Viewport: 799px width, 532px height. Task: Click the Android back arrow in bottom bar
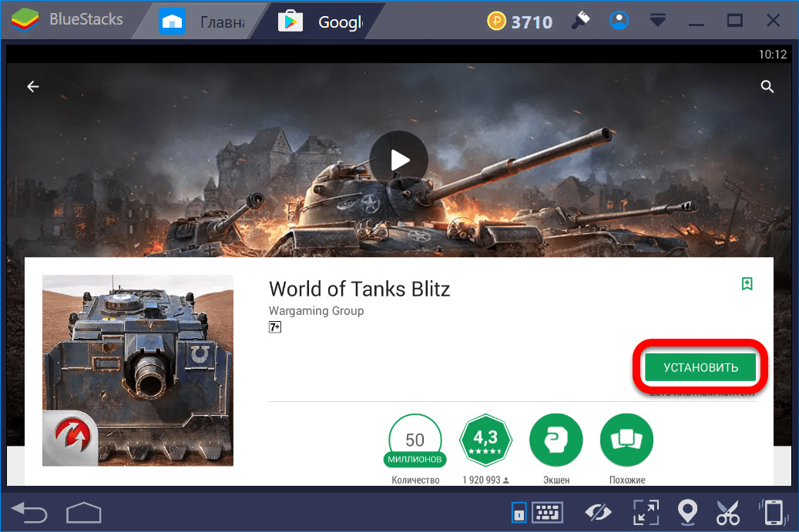tap(30, 512)
